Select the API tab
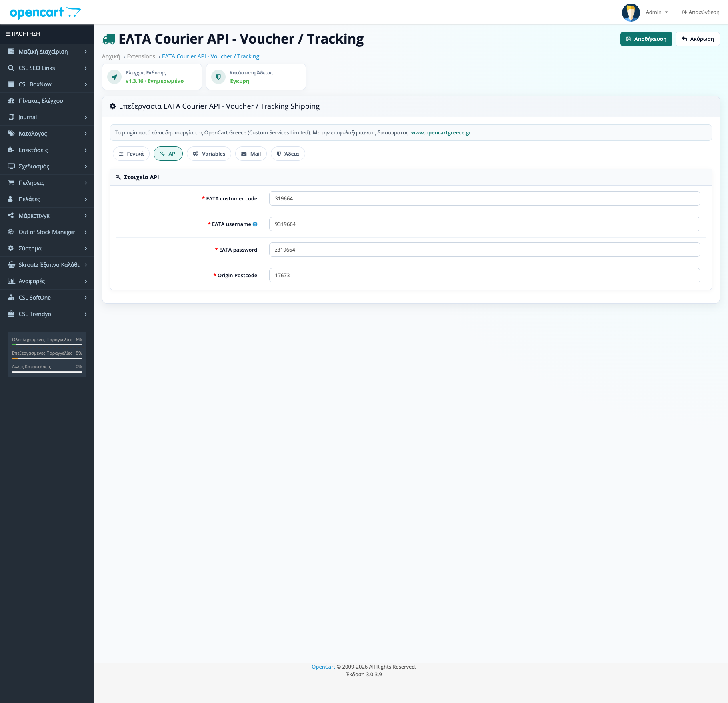This screenshot has width=728, height=703. (x=168, y=154)
